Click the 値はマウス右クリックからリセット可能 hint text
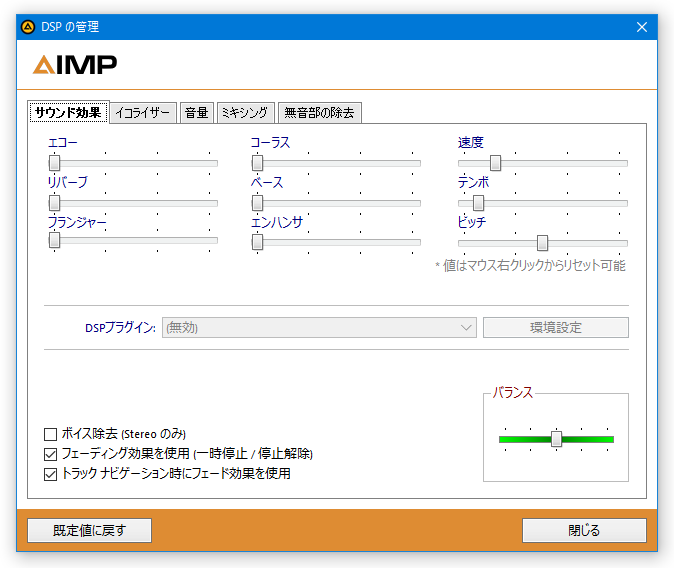 click(x=530, y=265)
